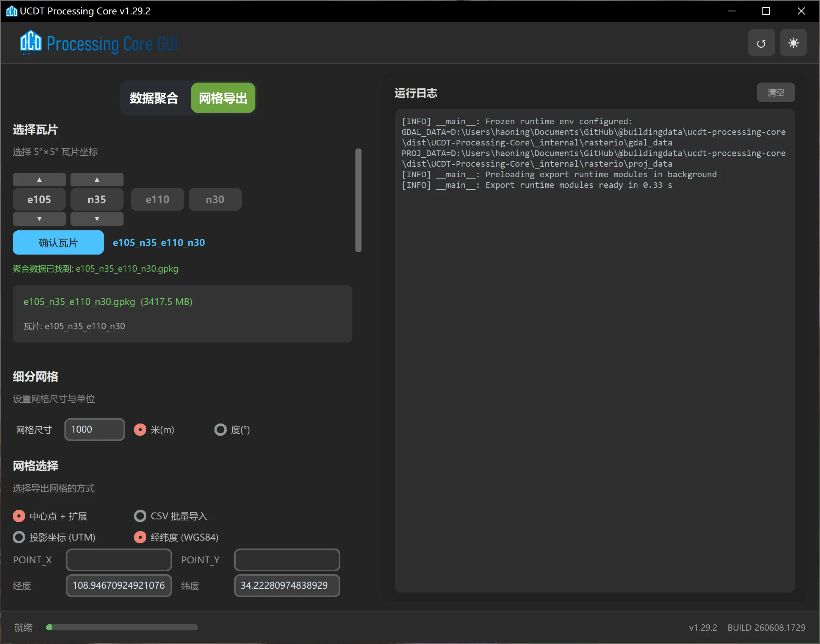Click the 纬度 field with 34.22280974838929
This screenshot has height=644, width=820.
click(287, 586)
